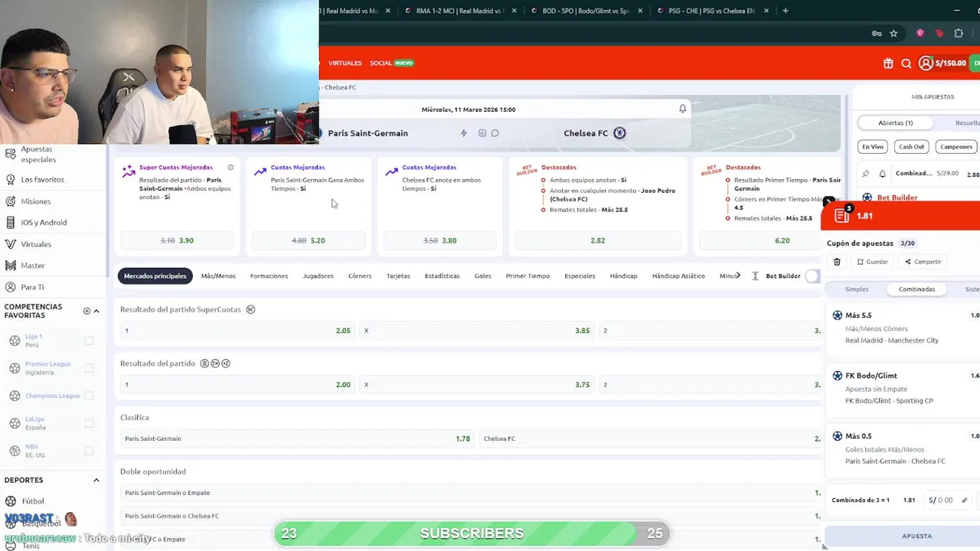Pick draw X at 3.75 Resultado del partido
Viewport: 980px width, 551px height.
click(x=477, y=384)
